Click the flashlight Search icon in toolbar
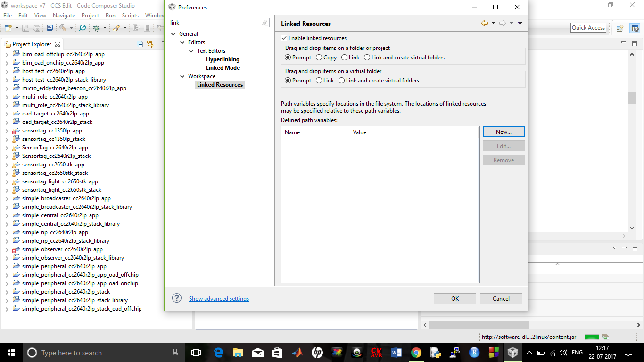Viewport: 644px width, 362px height. click(116, 28)
